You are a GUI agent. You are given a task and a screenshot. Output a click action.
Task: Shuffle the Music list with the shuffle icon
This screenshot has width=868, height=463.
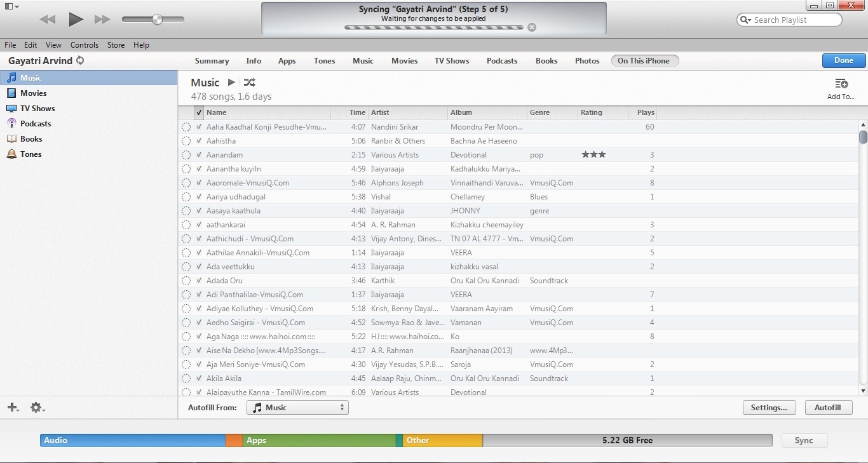coord(249,83)
